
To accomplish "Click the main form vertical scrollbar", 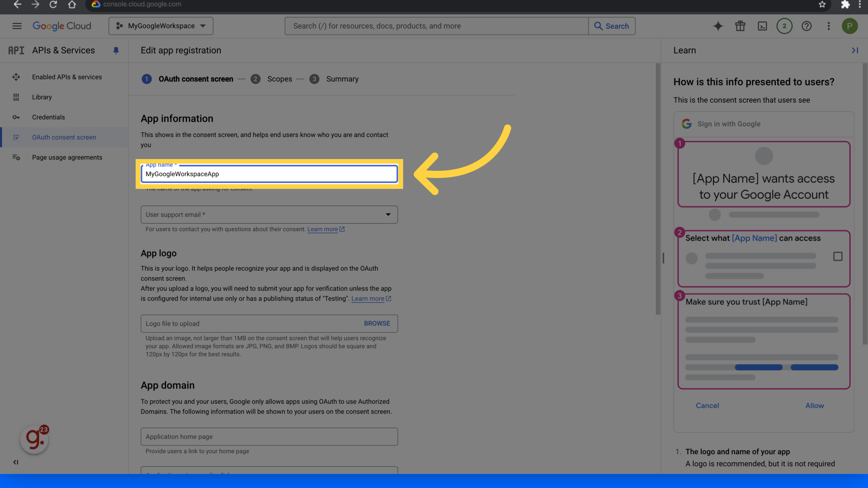I will point(658,189).
